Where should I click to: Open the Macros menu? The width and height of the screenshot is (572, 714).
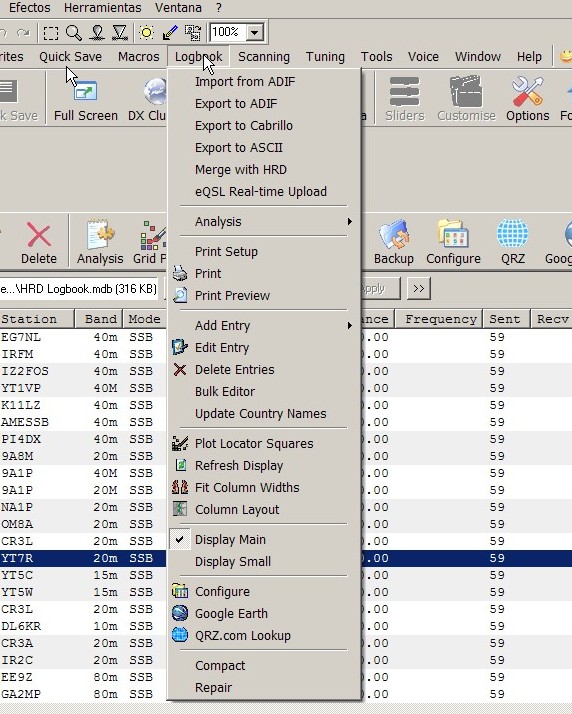pyautogui.click(x=138, y=56)
